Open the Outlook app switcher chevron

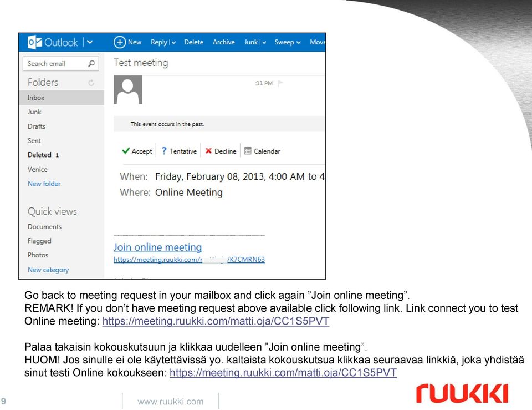pos(90,42)
